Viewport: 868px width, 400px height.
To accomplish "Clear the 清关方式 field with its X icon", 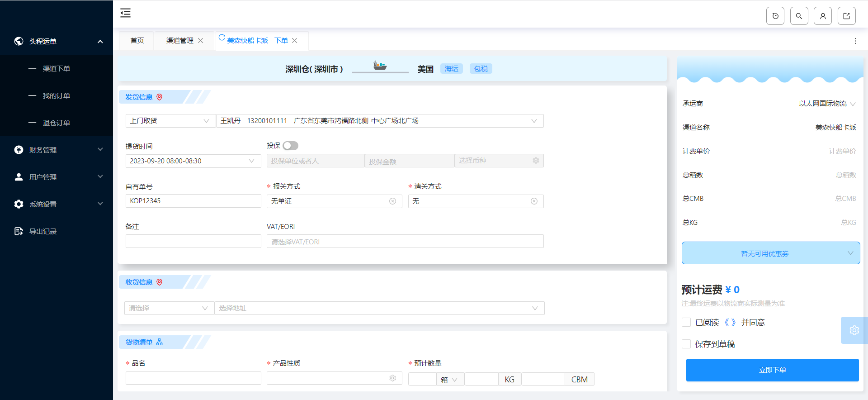I will pyautogui.click(x=534, y=201).
